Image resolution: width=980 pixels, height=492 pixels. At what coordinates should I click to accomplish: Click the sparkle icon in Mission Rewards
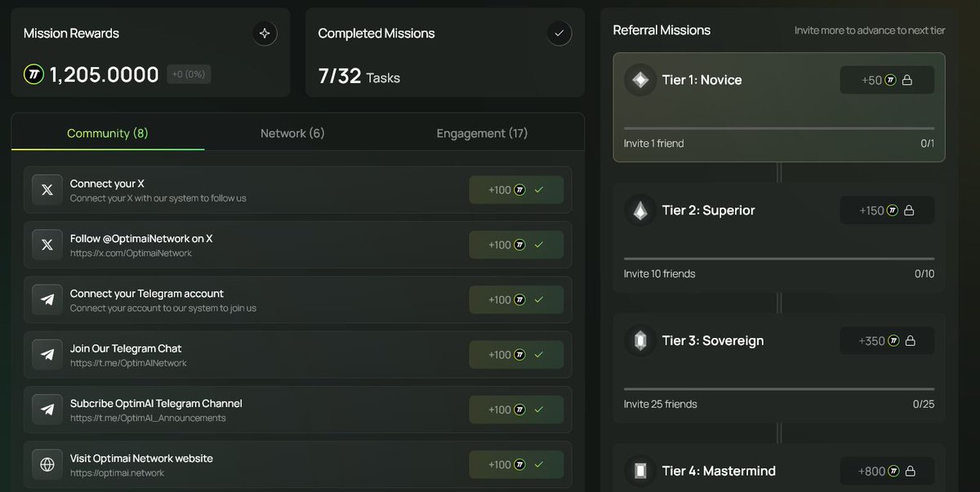pos(264,33)
